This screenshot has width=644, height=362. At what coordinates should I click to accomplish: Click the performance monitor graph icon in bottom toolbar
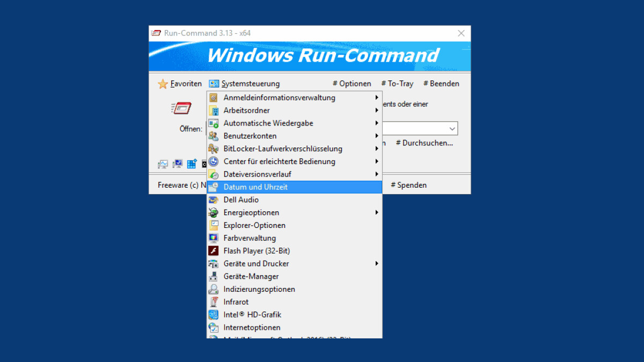click(x=163, y=164)
